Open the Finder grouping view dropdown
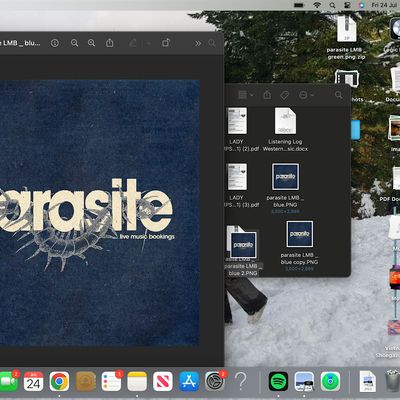This screenshot has width=400, height=400. [246, 95]
